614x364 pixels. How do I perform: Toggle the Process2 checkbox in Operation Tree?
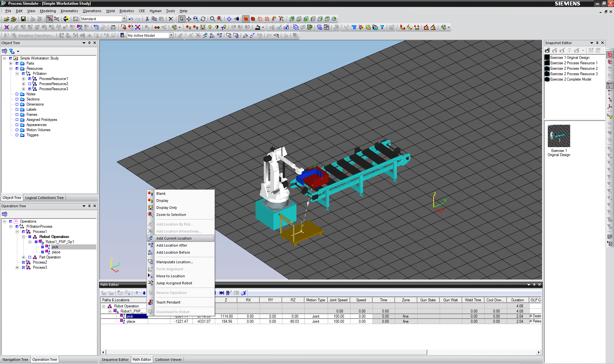point(23,262)
